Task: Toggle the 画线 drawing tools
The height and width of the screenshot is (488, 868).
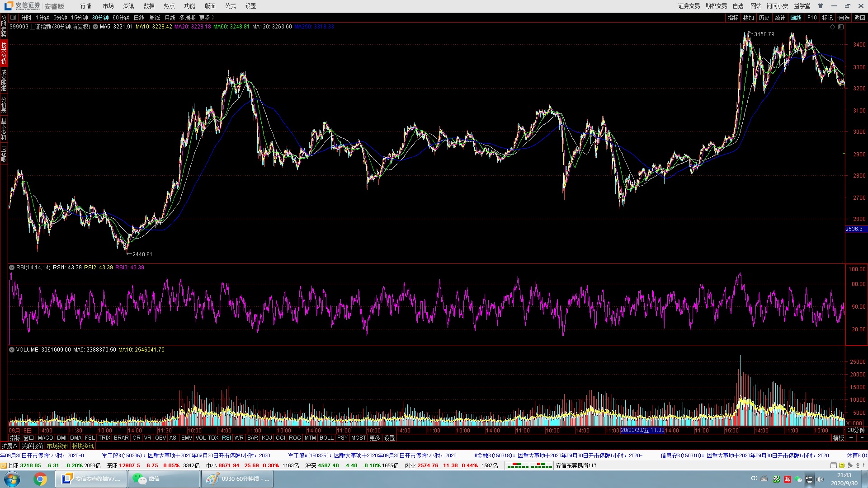Action: pyautogui.click(x=796, y=18)
